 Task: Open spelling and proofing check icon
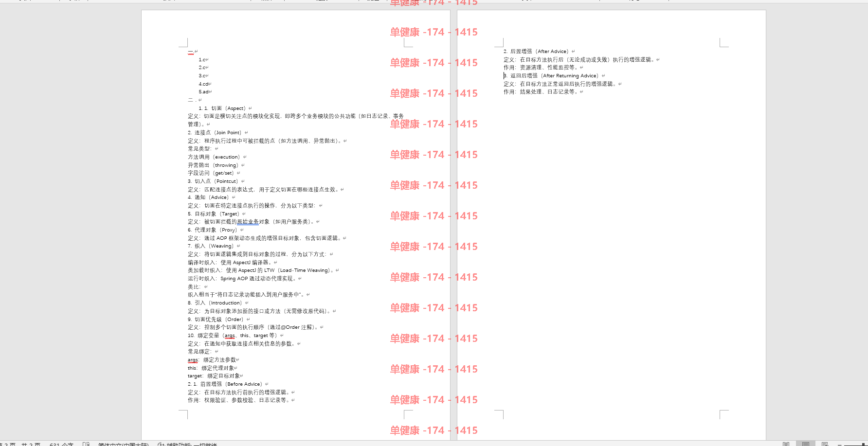pyautogui.click(x=86, y=444)
